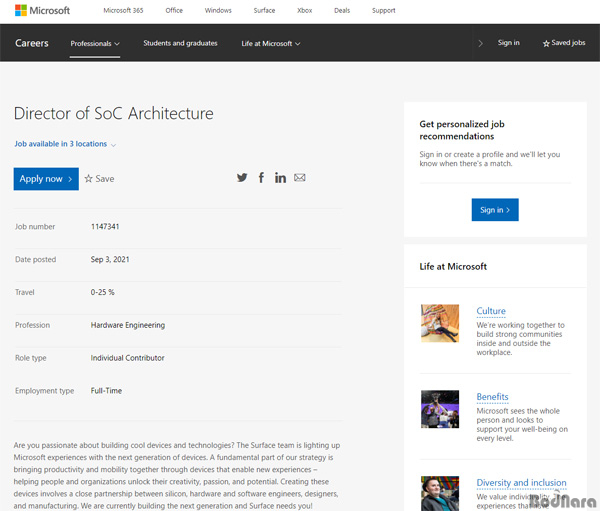
Task: Open the Benefits link
Action: (x=492, y=397)
